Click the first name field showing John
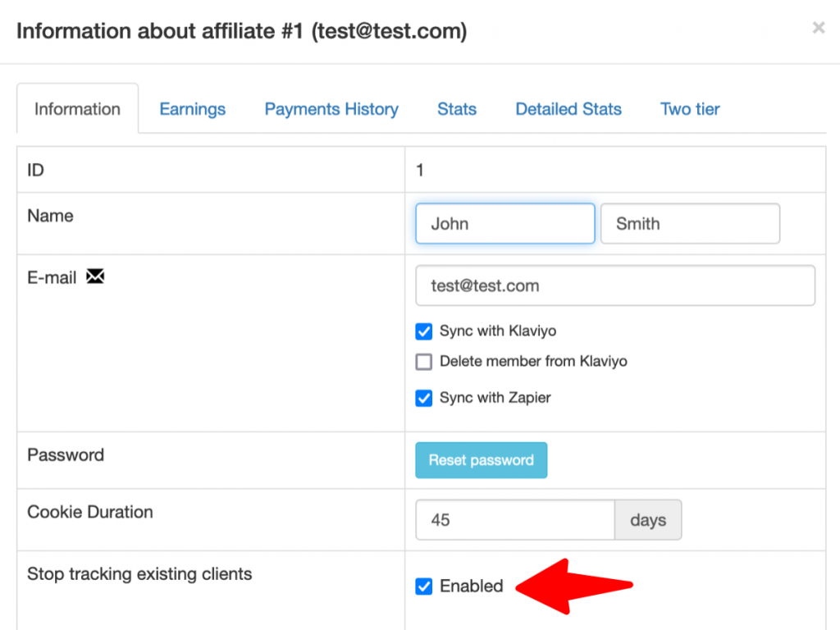 (x=504, y=223)
